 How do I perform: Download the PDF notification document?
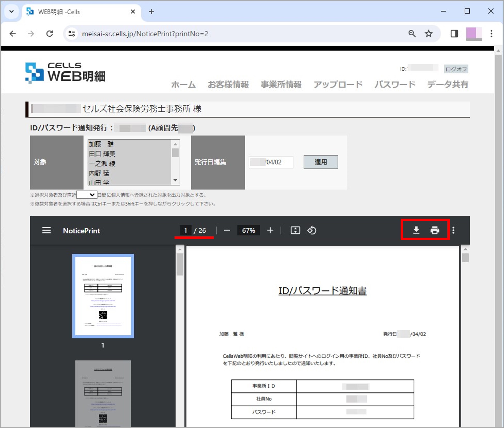point(416,230)
